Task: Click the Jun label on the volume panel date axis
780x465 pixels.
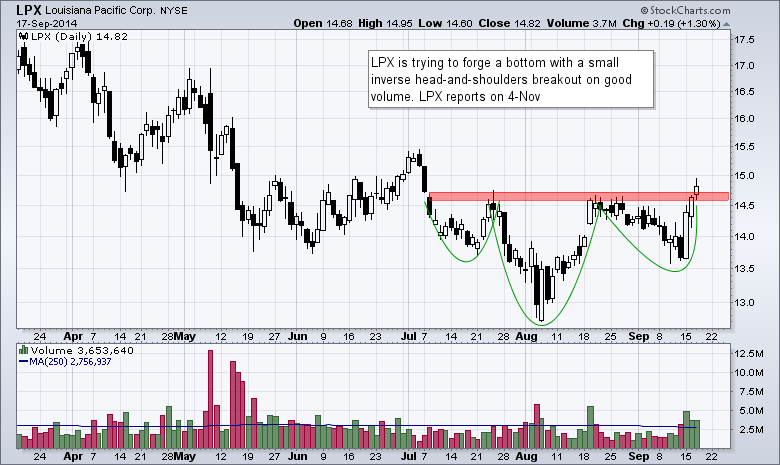Action: pos(297,457)
